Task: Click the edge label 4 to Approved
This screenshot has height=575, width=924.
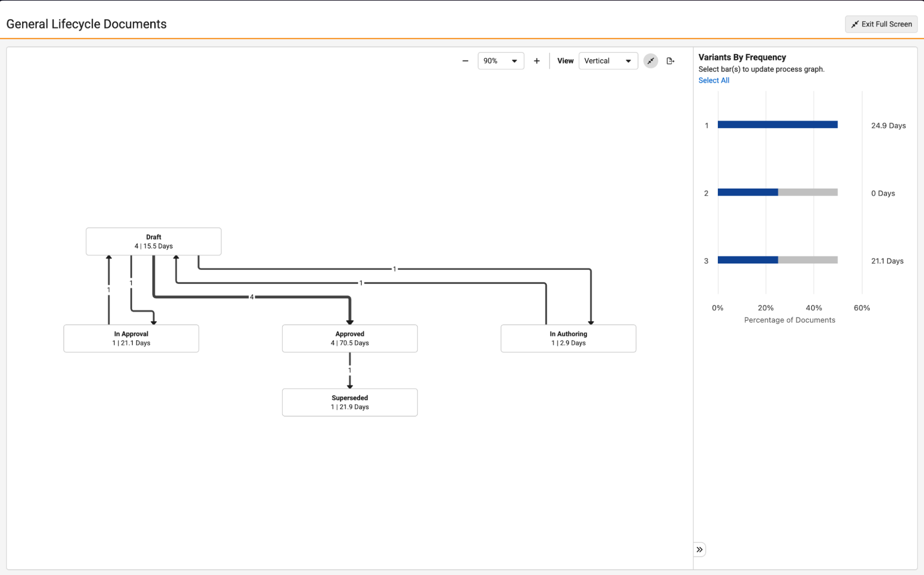Action: pos(251,297)
